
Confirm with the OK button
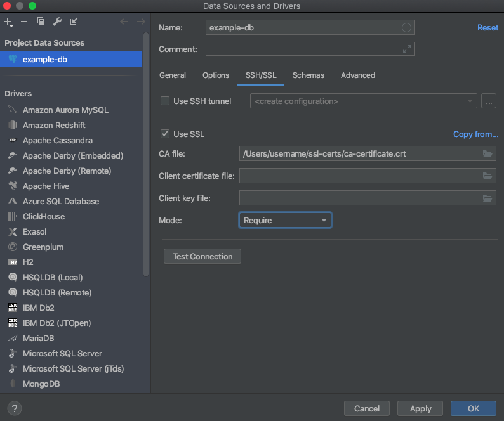[x=474, y=408]
